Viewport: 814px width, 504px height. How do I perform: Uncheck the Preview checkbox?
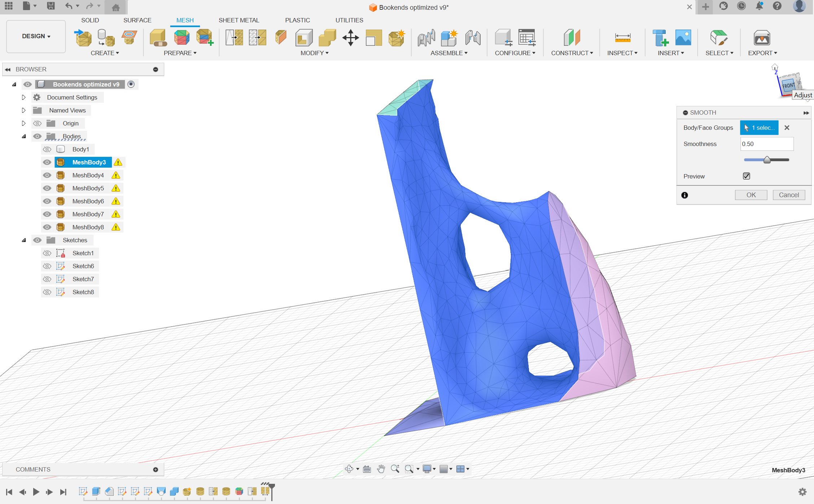pos(747,176)
